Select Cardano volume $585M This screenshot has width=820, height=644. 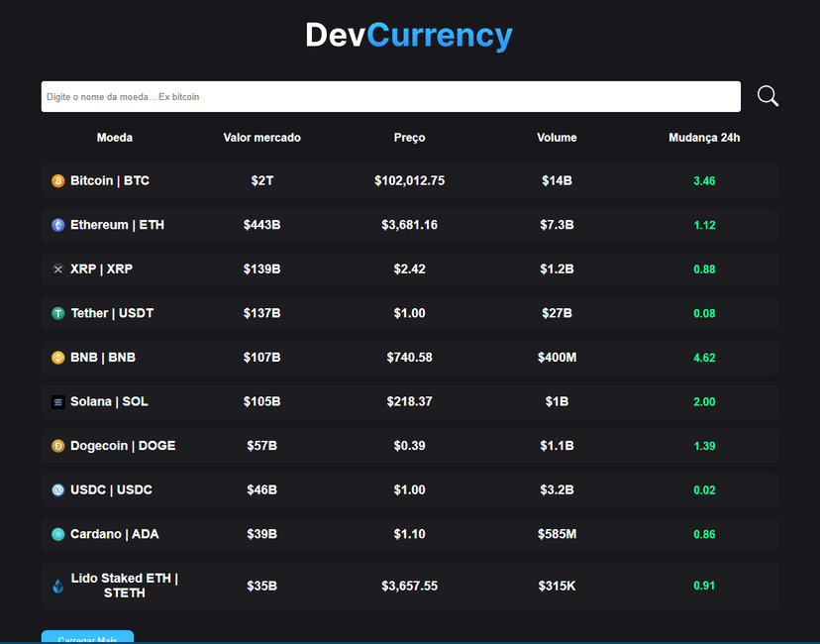pos(557,534)
